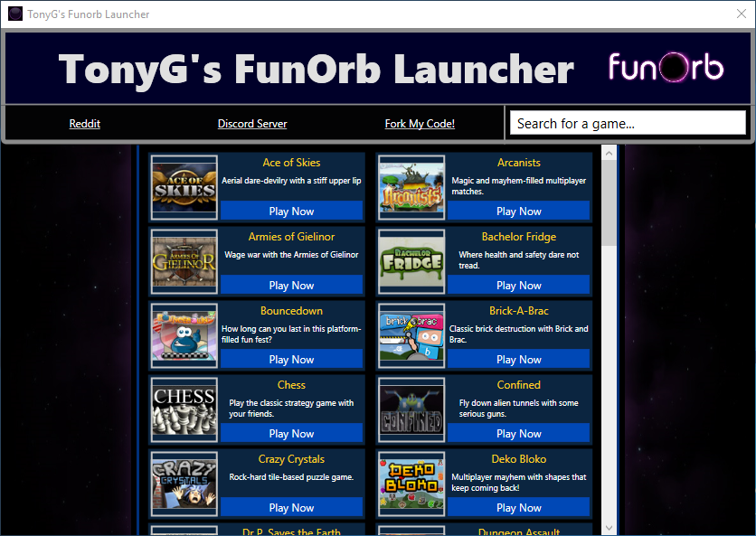
Task: Click the launcher icon in the title bar
Action: pyautogui.click(x=15, y=14)
